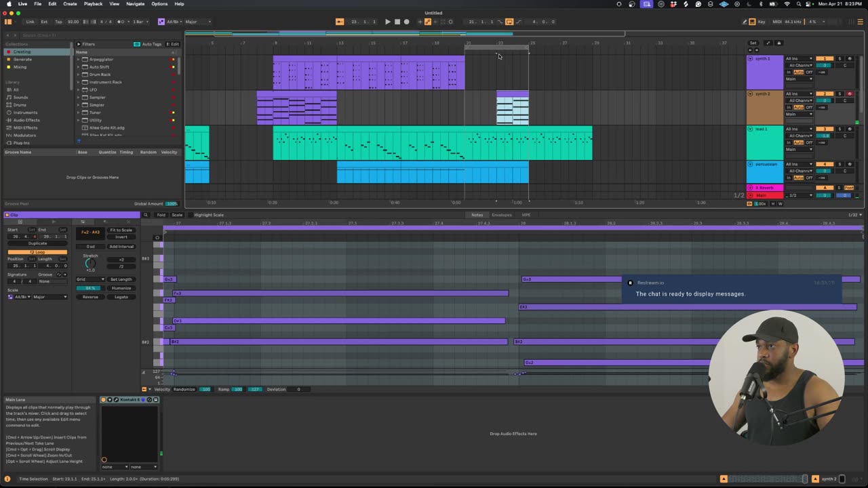The width and height of the screenshot is (868, 488).
Task: Click the Stop button in transport
Action: pos(397,22)
